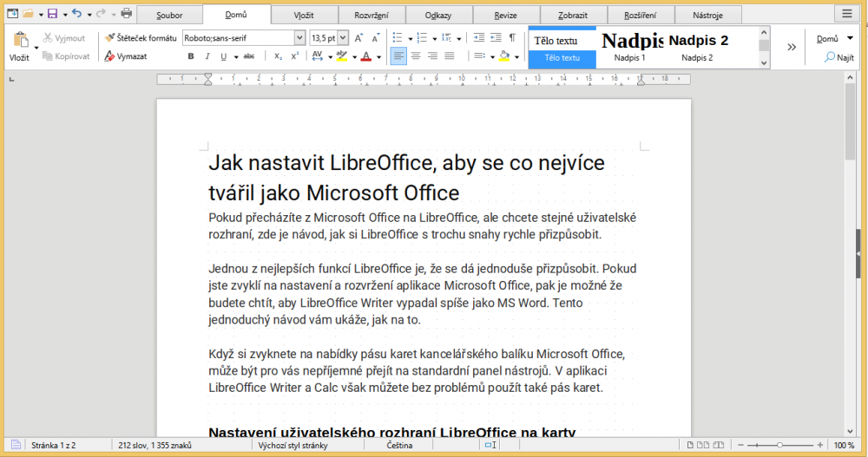Open font color dropdown arrow

coord(378,56)
